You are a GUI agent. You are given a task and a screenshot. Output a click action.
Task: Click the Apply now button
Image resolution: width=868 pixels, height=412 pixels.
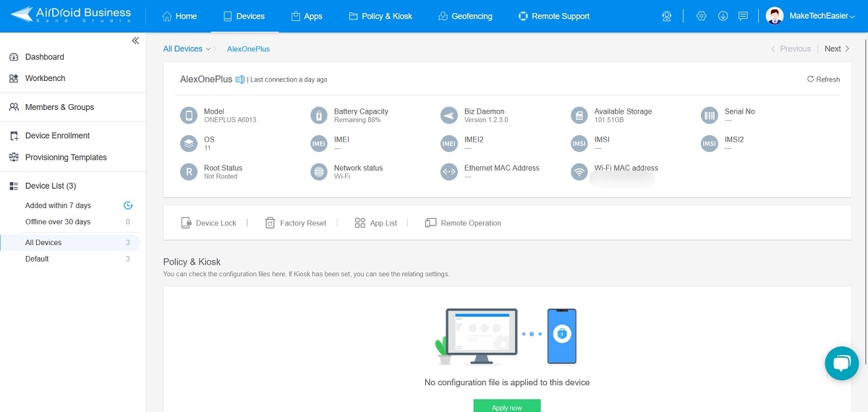pyautogui.click(x=507, y=405)
